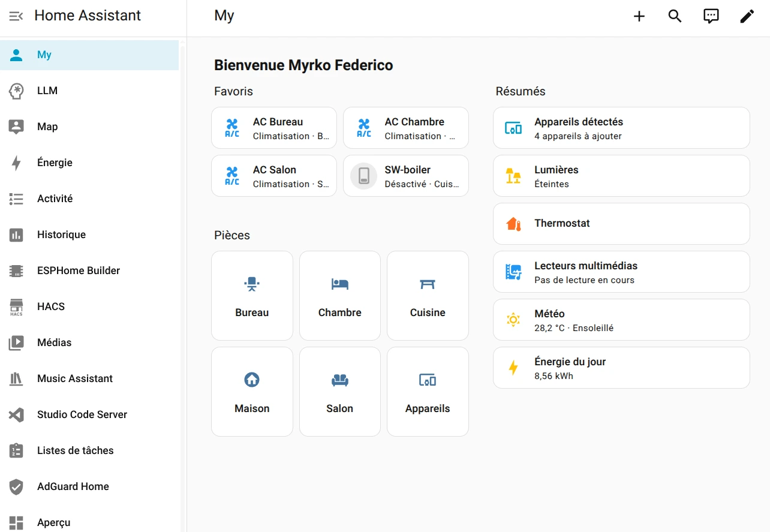The image size is (770, 532).
Task: Click the AC Salon fan icon
Action: point(232,176)
